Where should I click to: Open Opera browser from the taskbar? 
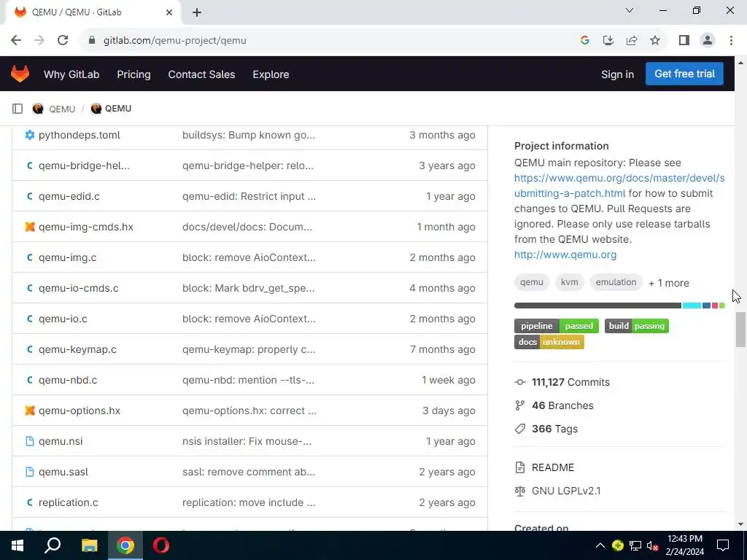coord(161,545)
